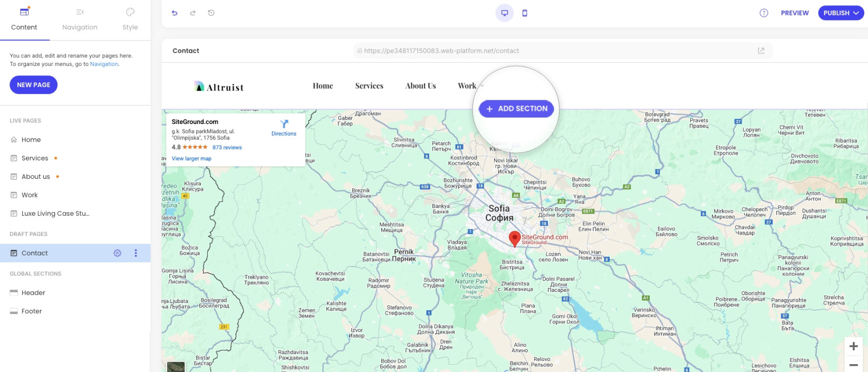Switch to desktop preview mode
The height and width of the screenshot is (372, 868).
point(505,13)
